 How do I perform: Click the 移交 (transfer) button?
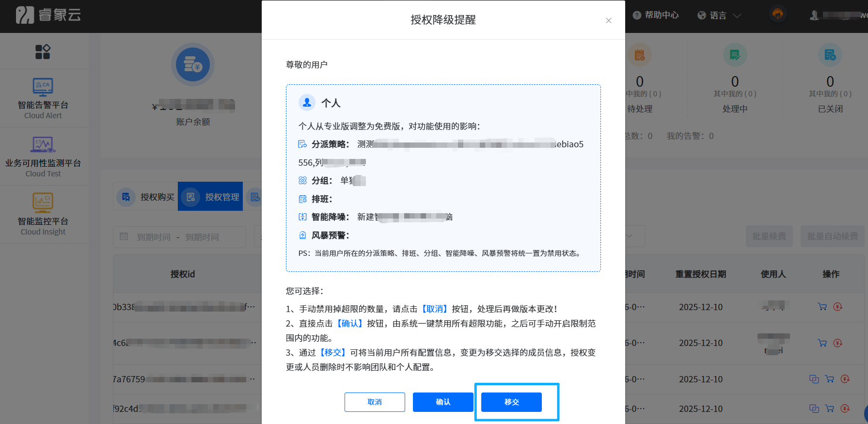[x=511, y=402]
